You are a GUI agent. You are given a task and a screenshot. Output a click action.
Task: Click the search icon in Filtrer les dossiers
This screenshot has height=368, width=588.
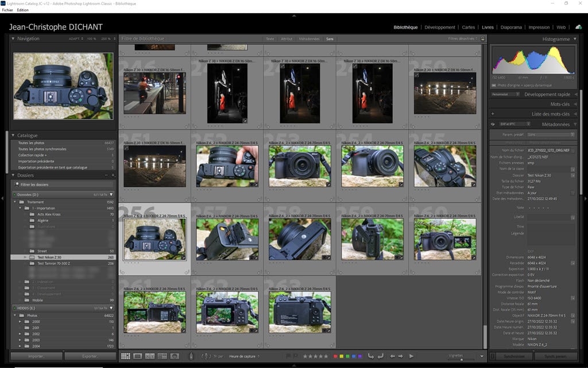(17, 185)
